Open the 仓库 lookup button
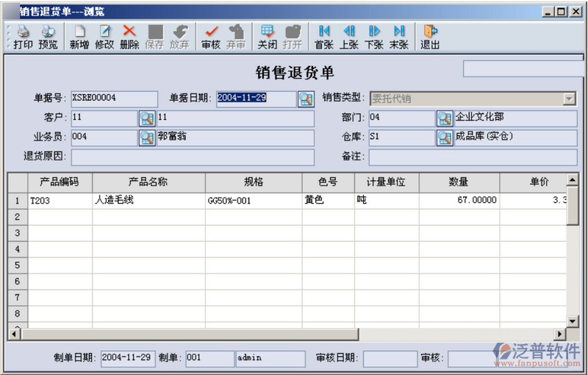Viewport: 588px width, 375px height. 445,137
